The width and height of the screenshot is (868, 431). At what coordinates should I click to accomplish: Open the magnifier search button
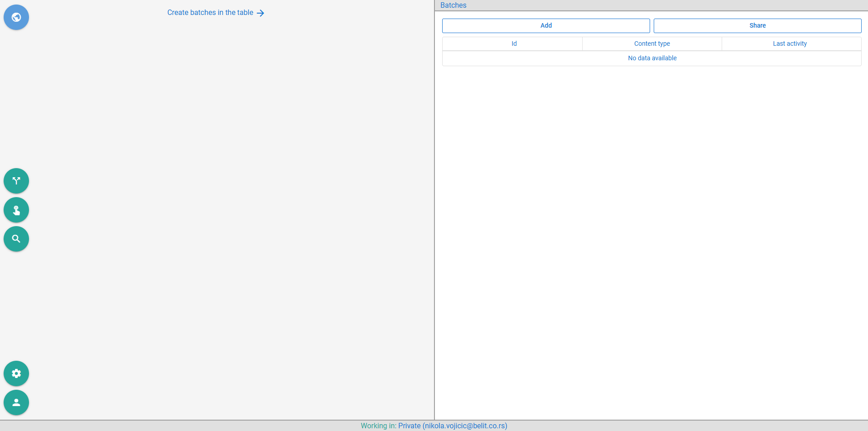point(16,239)
